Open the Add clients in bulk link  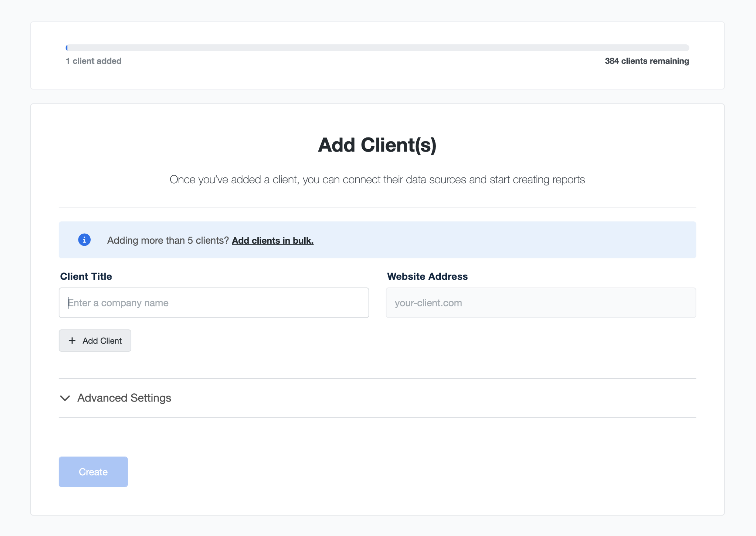point(272,241)
